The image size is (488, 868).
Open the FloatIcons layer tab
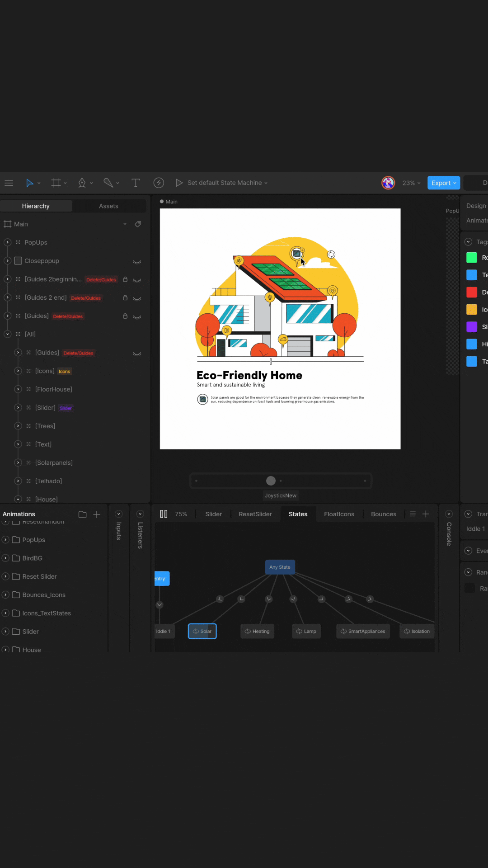pos(339,514)
